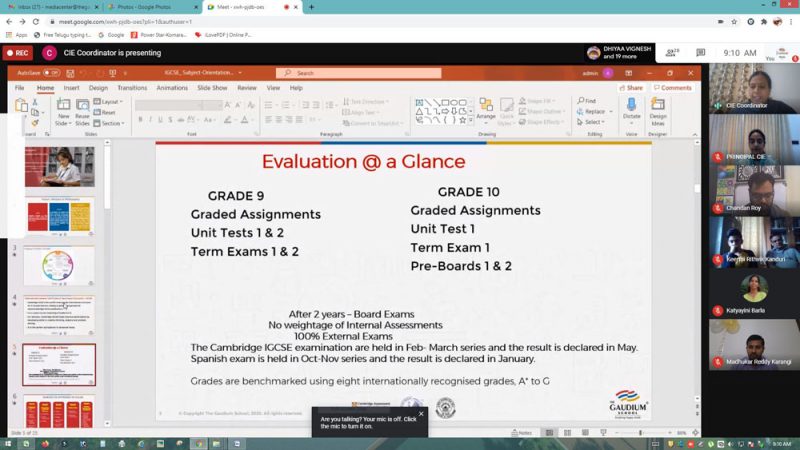The image size is (800, 450).
Task: Switch to Reading View icon
Action: pyautogui.click(x=585, y=433)
